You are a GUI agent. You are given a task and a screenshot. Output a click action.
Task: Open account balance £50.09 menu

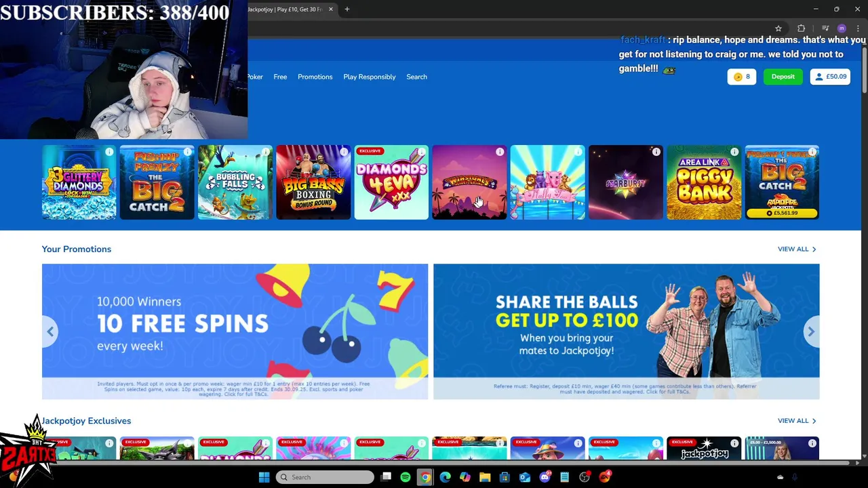pos(830,77)
